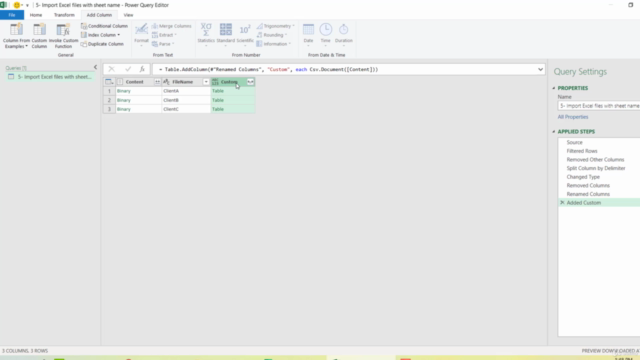Viewport: 640px width, 360px height.
Task: Switch to the Transform tab
Action: 64,15
